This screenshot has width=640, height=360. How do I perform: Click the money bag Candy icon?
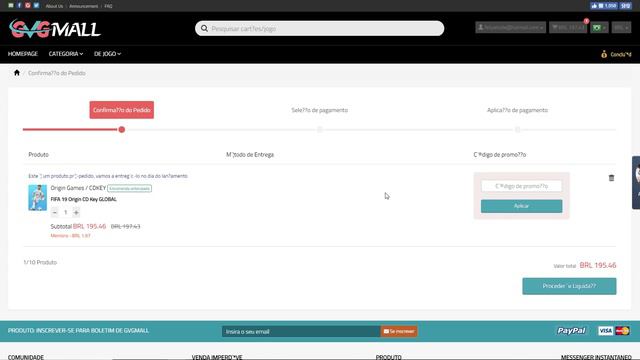[x=604, y=54]
